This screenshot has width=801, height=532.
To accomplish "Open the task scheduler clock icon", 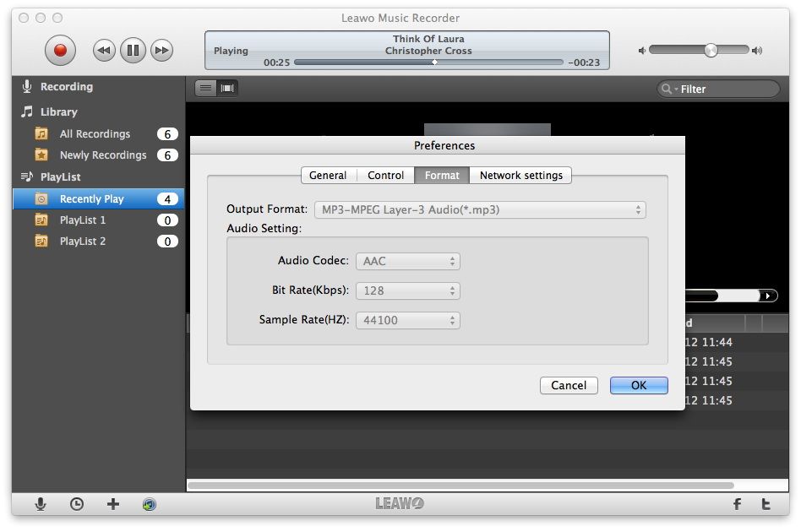I will 77,504.
